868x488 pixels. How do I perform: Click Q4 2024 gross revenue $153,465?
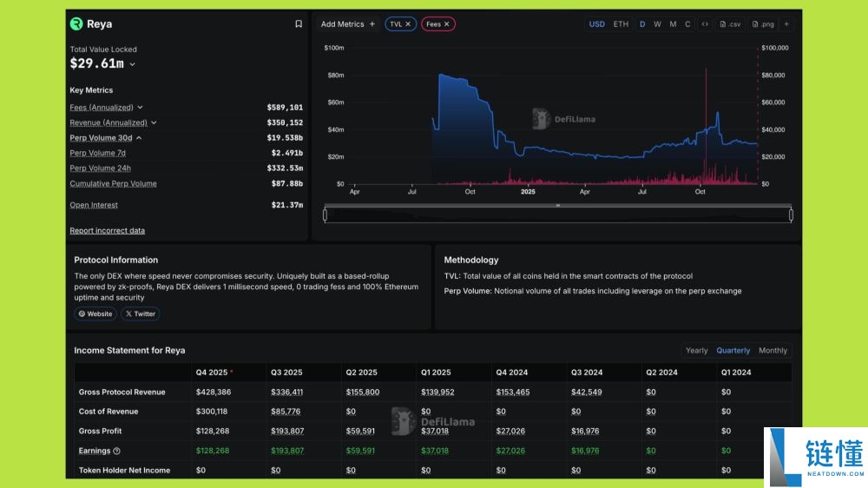pyautogui.click(x=513, y=392)
